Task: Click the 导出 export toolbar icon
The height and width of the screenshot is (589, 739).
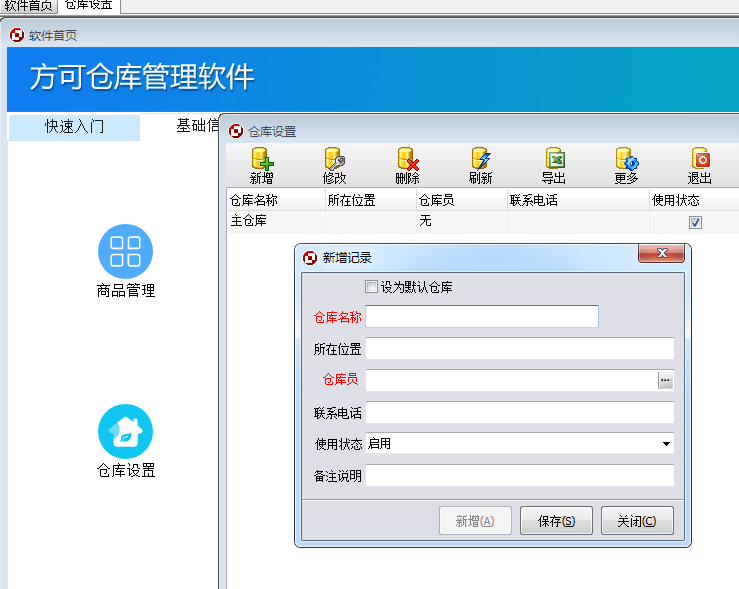Action: pos(553,165)
